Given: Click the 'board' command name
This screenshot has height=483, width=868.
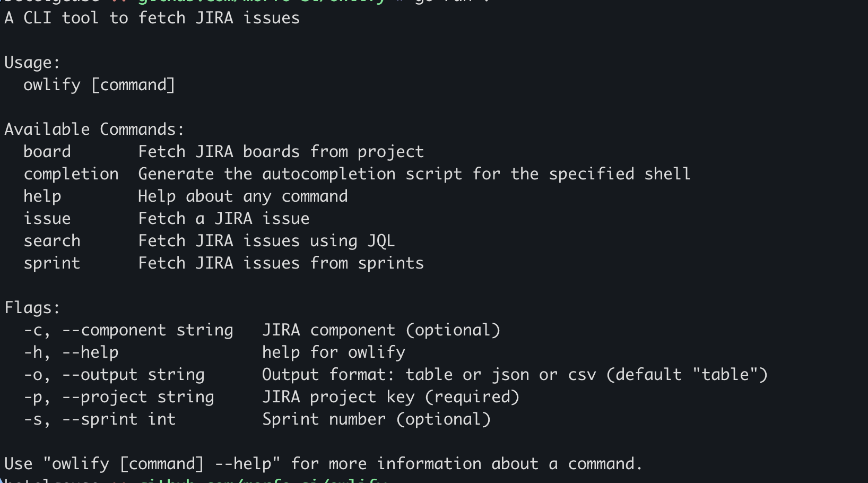Looking at the screenshot, I should (47, 152).
